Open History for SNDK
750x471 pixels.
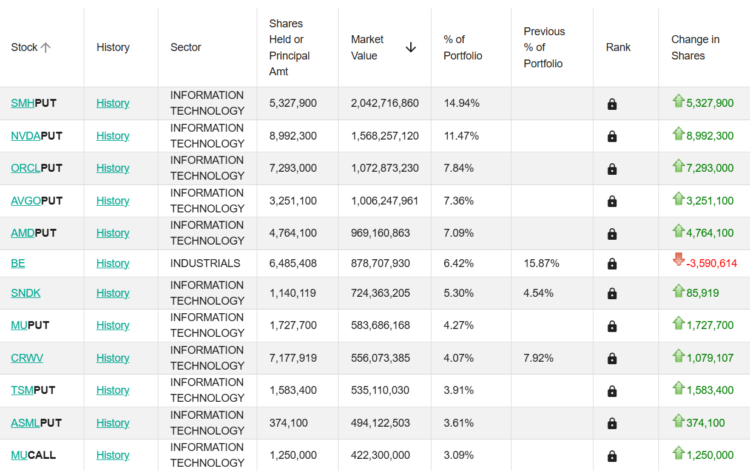pos(113,293)
